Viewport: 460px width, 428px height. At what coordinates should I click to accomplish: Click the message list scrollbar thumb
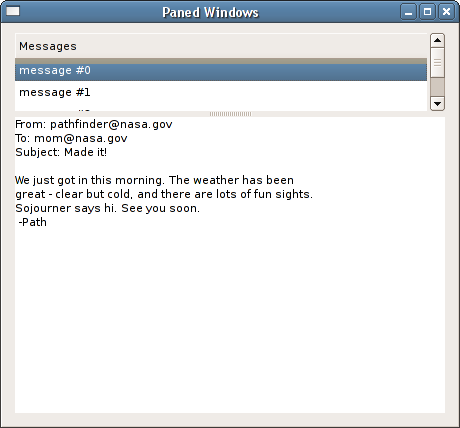pyautogui.click(x=437, y=63)
